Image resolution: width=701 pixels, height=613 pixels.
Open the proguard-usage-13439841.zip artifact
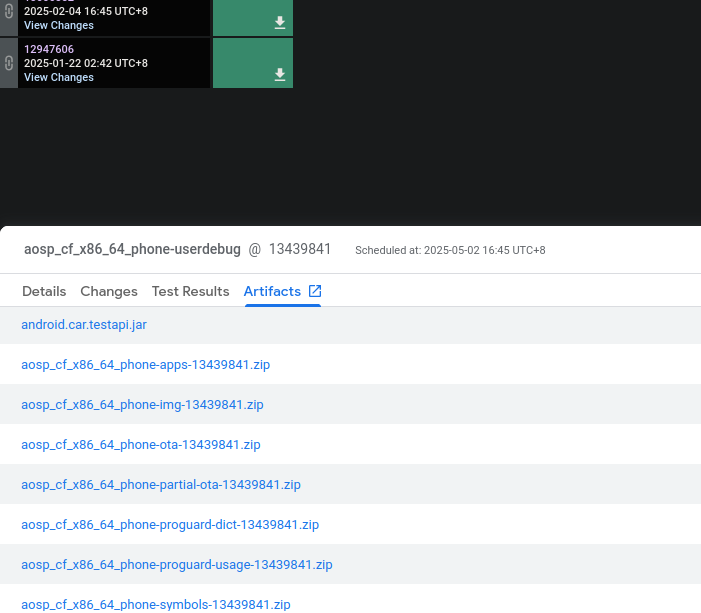tap(177, 565)
